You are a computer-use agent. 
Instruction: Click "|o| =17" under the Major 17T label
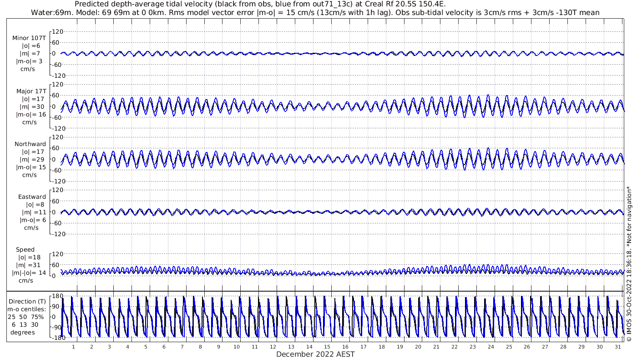point(32,99)
